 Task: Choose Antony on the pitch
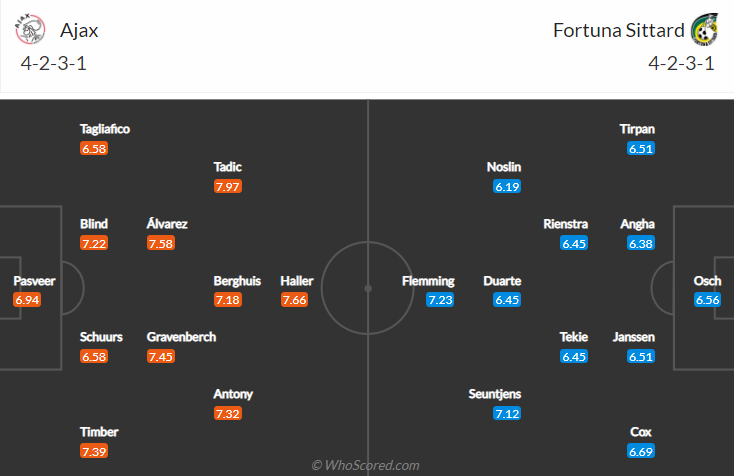coord(233,394)
